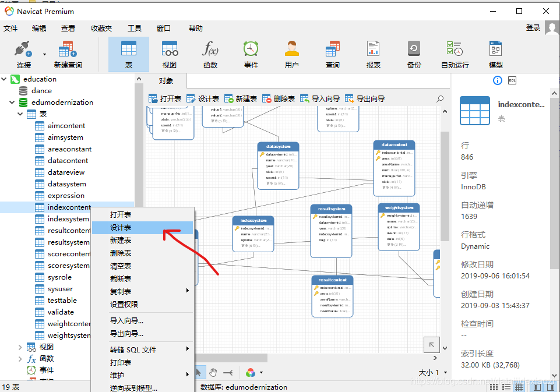
Task: Select the datareview table
Action: coord(66,172)
